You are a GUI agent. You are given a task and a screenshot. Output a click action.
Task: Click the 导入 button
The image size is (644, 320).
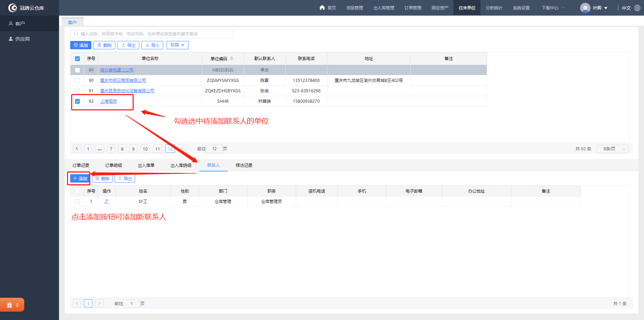pos(152,45)
